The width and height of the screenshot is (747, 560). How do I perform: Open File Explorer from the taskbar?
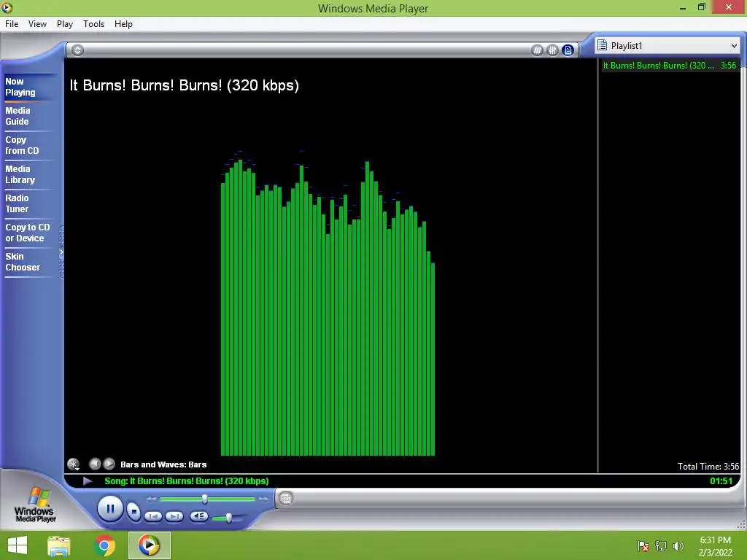point(59,545)
